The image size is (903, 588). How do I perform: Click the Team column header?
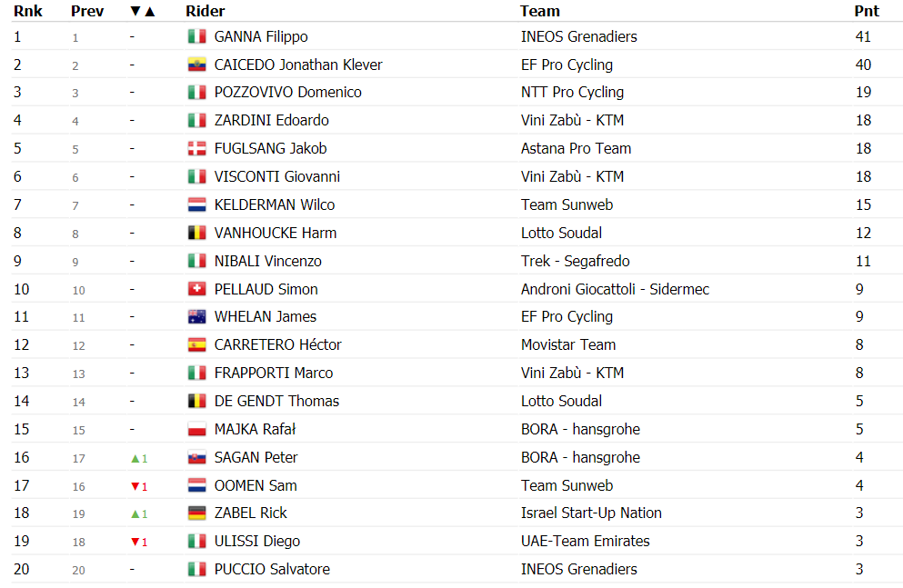[x=539, y=11]
